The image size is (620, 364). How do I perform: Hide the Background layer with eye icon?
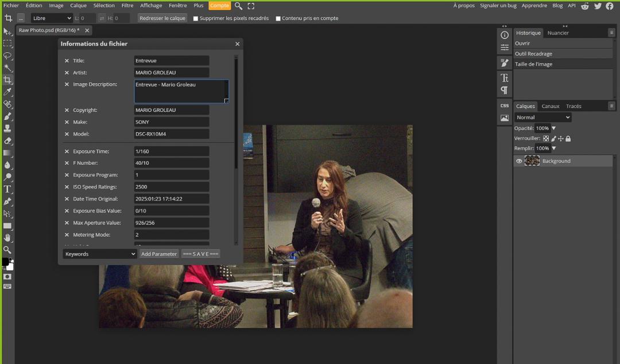click(x=519, y=161)
